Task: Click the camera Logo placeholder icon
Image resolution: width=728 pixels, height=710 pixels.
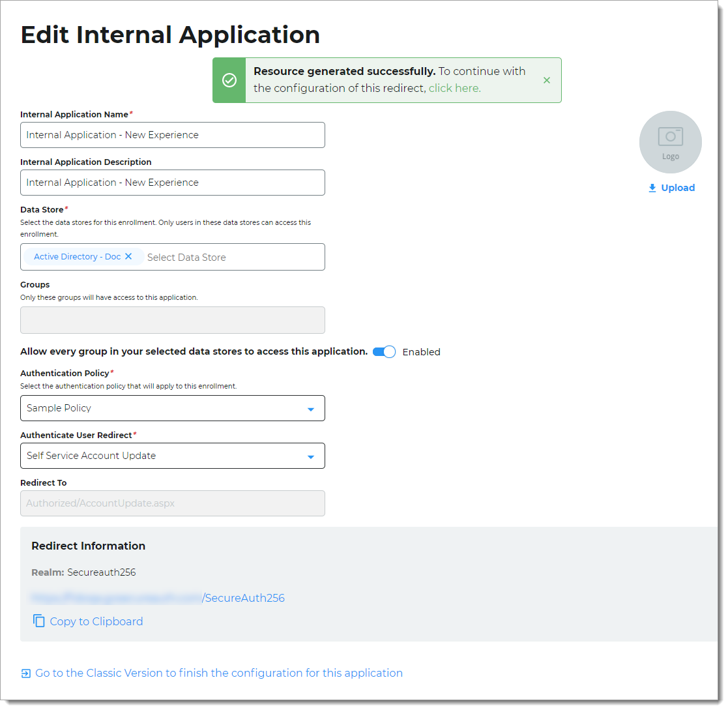Action: point(671,137)
